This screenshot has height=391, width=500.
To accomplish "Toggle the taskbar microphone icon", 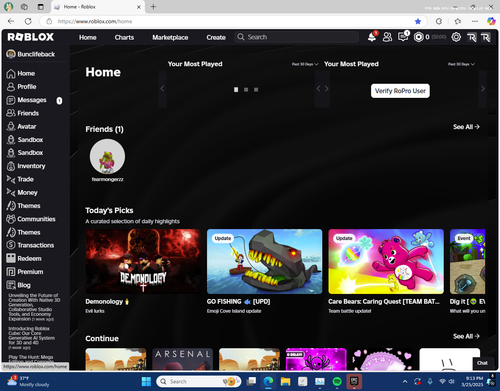I will (x=430, y=381).
